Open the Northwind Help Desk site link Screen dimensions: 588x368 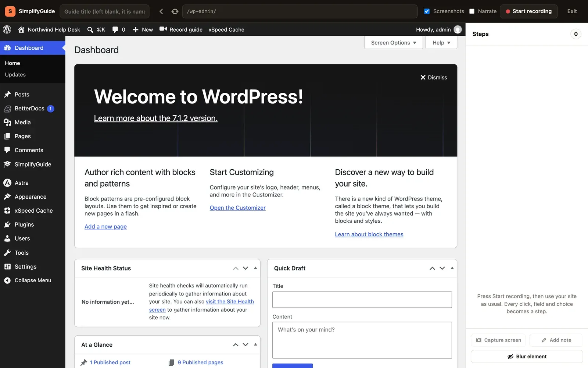[49, 29]
